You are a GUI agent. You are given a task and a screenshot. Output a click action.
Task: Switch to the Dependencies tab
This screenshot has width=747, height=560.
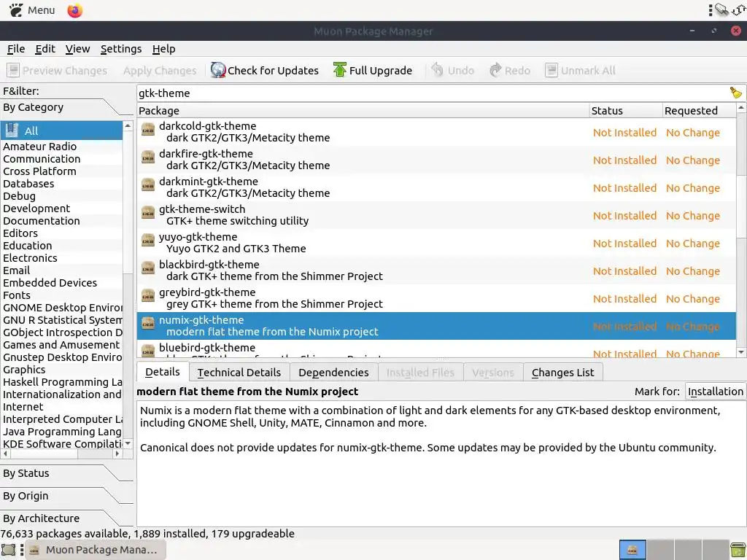pos(333,373)
